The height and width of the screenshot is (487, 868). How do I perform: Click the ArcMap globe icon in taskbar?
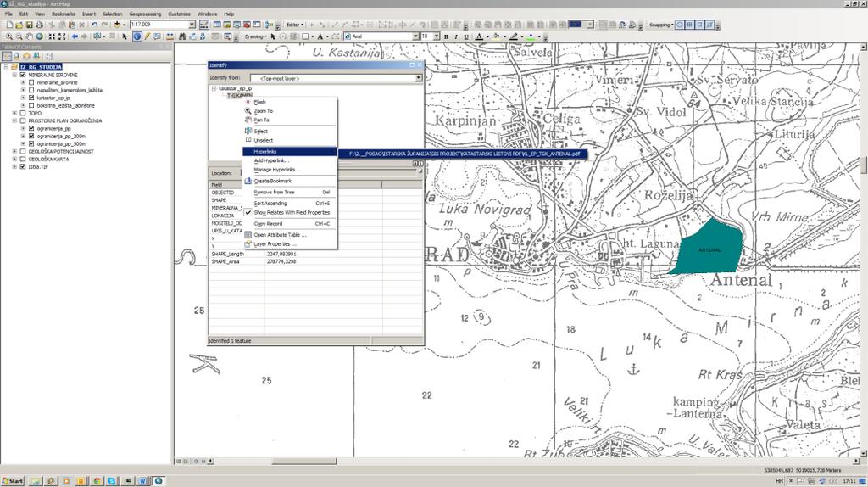point(159,481)
